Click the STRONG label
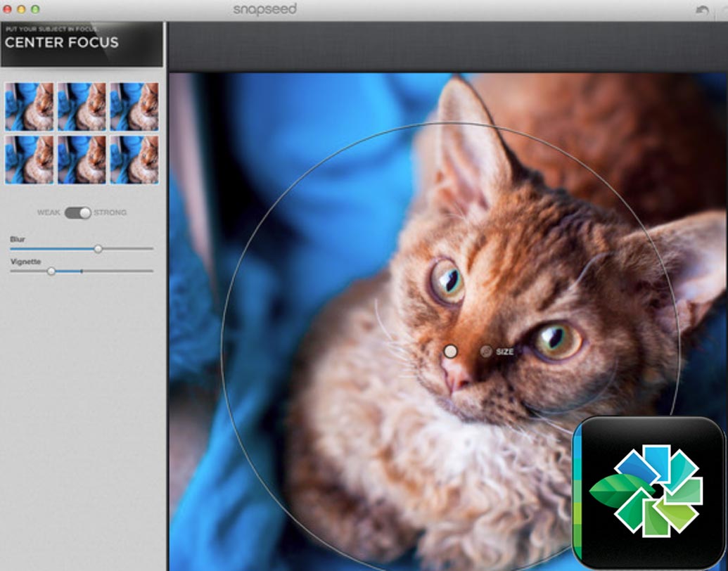The height and width of the screenshot is (571, 728). (x=110, y=212)
